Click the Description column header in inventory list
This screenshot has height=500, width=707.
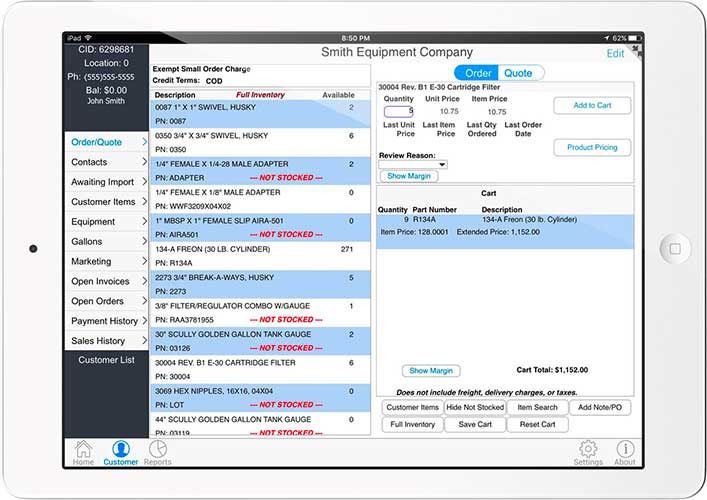[x=175, y=95]
